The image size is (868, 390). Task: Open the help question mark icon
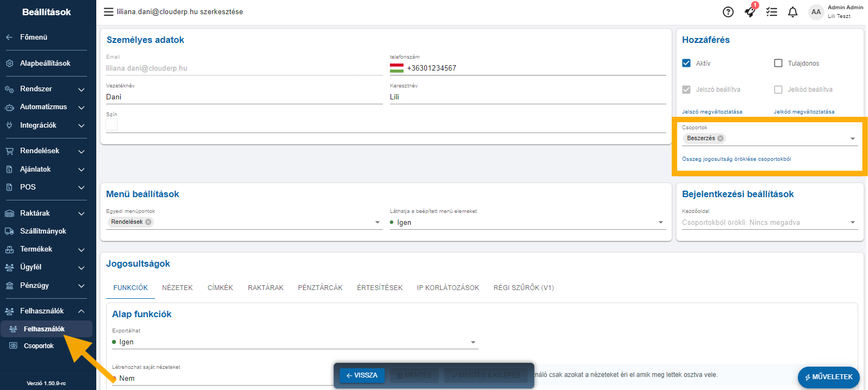[728, 12]
